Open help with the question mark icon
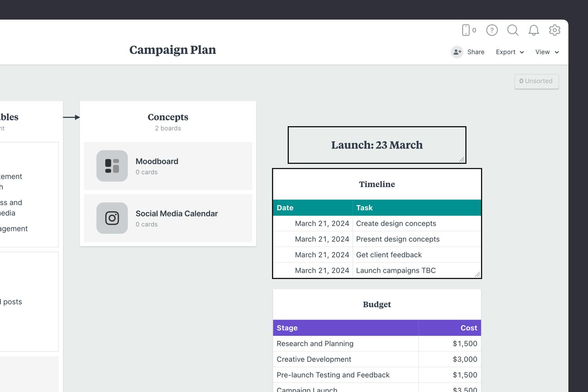 [492, 30]
